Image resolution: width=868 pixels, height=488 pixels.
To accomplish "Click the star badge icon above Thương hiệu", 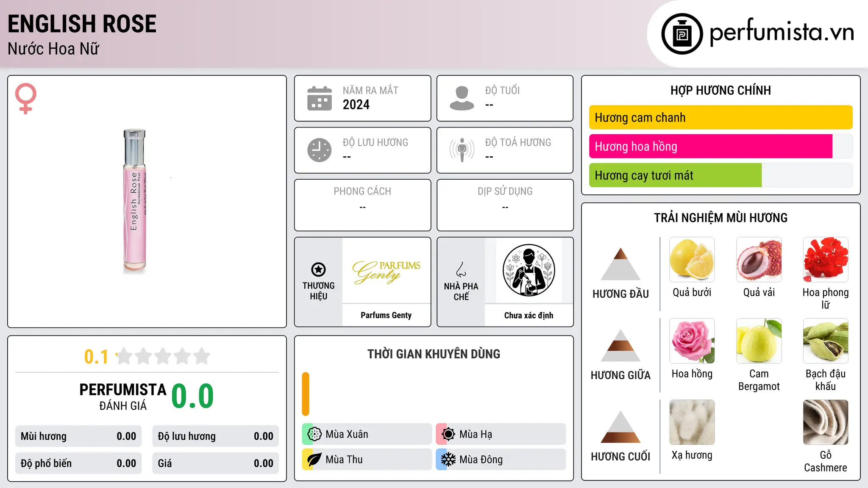I will point(318,269).
